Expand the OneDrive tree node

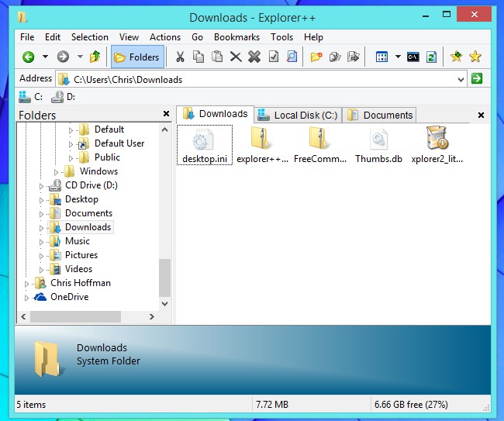tap(26, 298)
